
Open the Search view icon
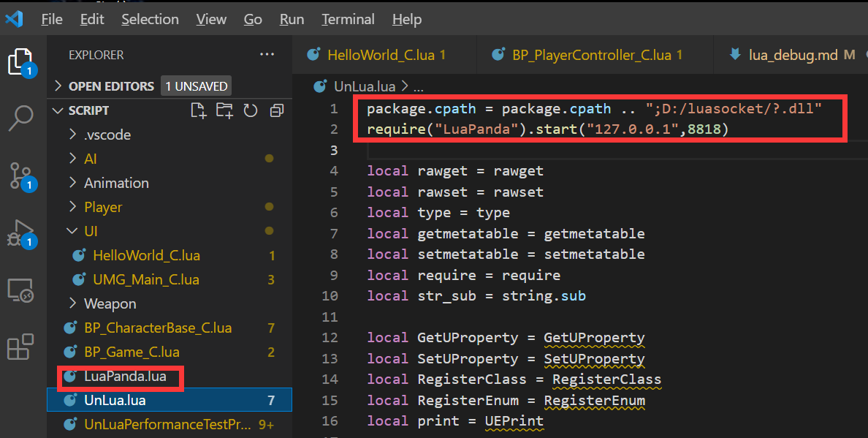point(21,117)
